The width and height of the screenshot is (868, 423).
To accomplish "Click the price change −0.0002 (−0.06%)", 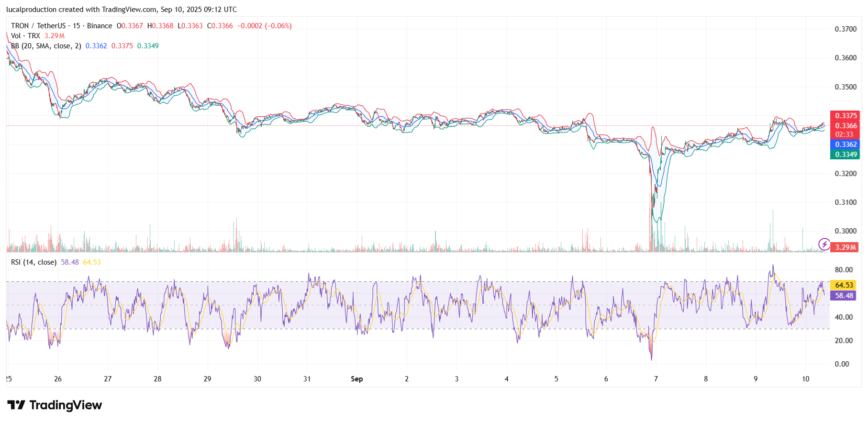I will tap(265, 26).
